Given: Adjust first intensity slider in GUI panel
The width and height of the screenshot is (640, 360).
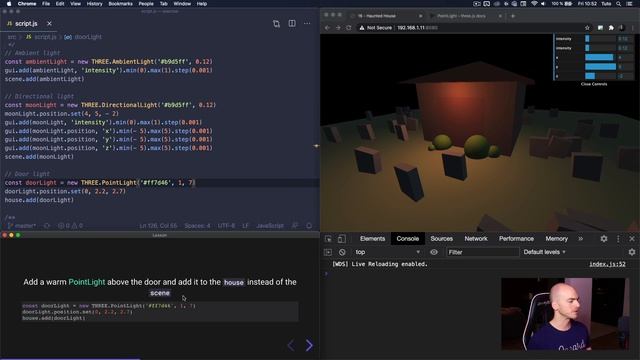Looking at the screenshot, I should tap(600, 39).
